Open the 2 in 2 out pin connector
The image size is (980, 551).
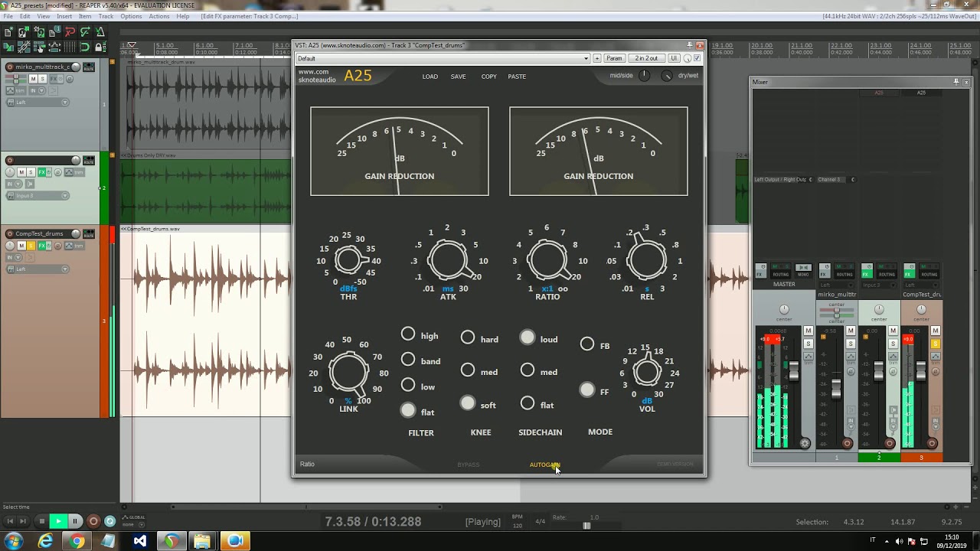(x=646, y=58)
